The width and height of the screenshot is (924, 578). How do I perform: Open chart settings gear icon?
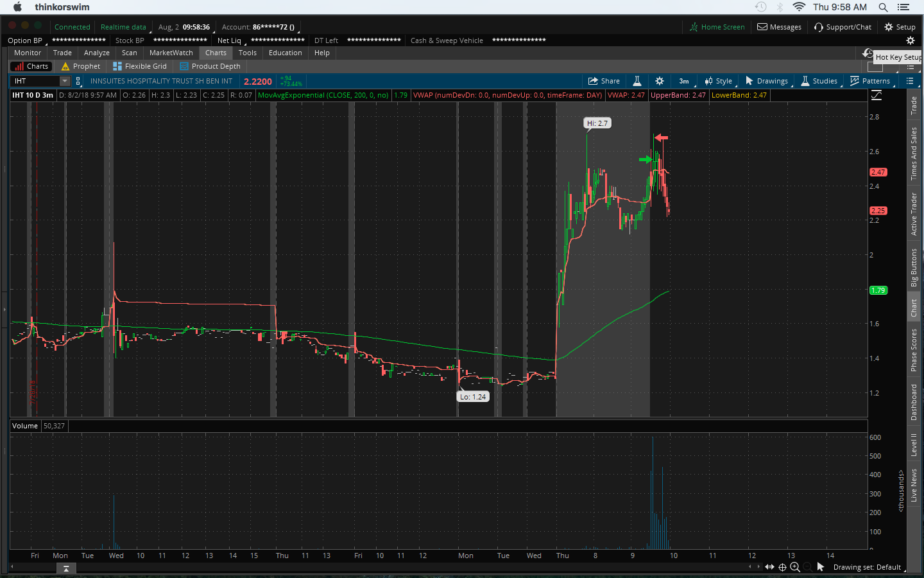pos(660,81)
